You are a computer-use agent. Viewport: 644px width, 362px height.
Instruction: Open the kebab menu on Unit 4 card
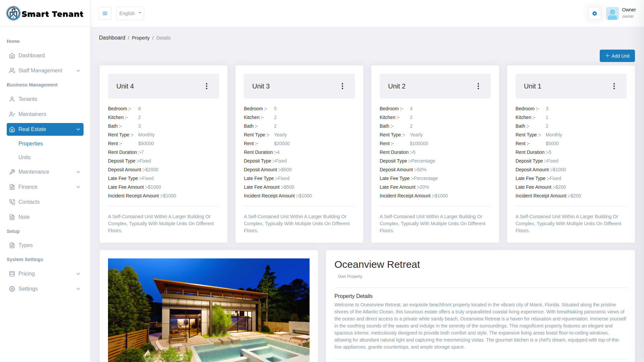click(x=206, y=86)
